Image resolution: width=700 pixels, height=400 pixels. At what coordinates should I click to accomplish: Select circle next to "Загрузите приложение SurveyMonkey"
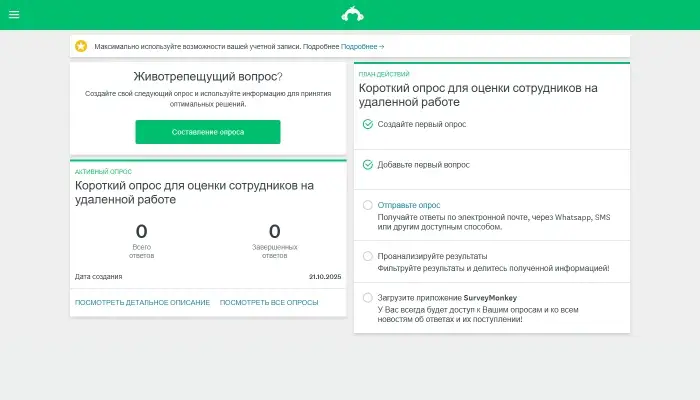click(x=367, y=297)
